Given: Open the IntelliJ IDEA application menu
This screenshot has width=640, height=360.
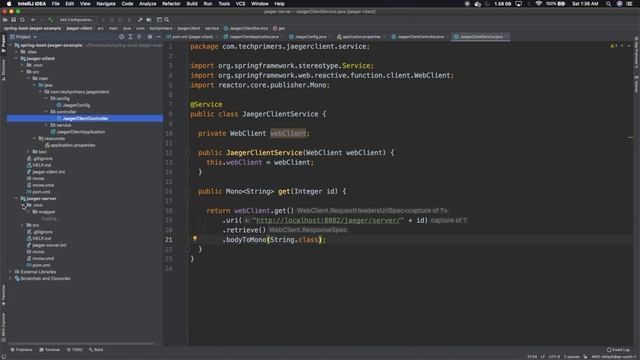Looking at the screenshot, I should pyautogui.click(x=32, y=4).
